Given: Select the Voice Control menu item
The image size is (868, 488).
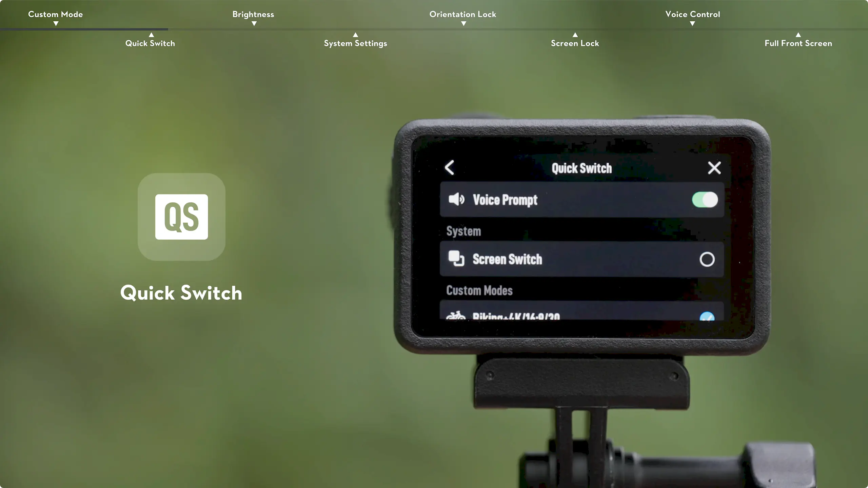Looking at the screenshot, I should (693, 14).
